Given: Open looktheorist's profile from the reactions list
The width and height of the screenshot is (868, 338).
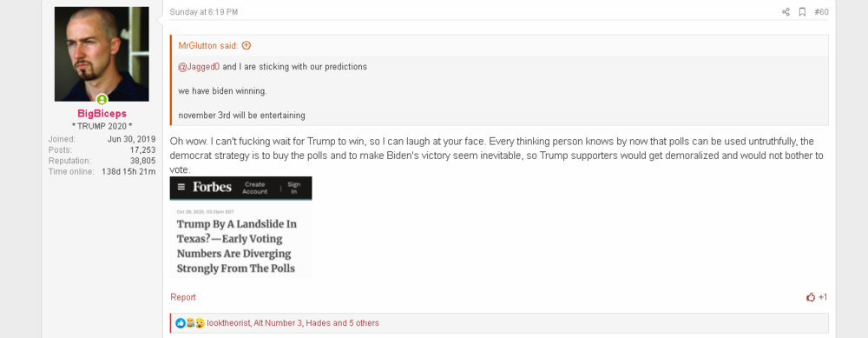Looking at the screenshot, I should 228,323.
